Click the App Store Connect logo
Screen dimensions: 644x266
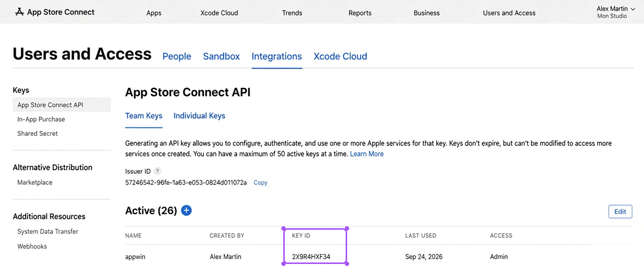coord(55,12)
